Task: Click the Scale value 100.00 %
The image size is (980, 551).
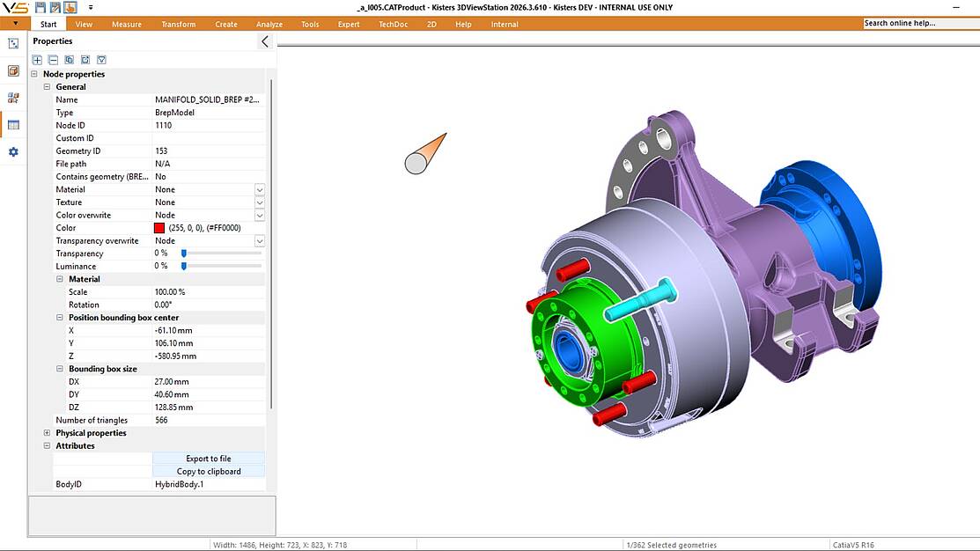Action: coord(170,291)
